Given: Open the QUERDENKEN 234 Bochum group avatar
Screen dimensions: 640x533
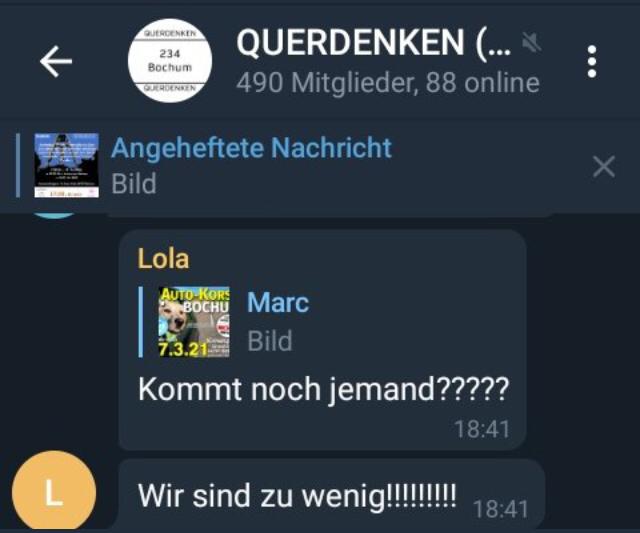Looking at the screenshot, I should pos(169,60).
